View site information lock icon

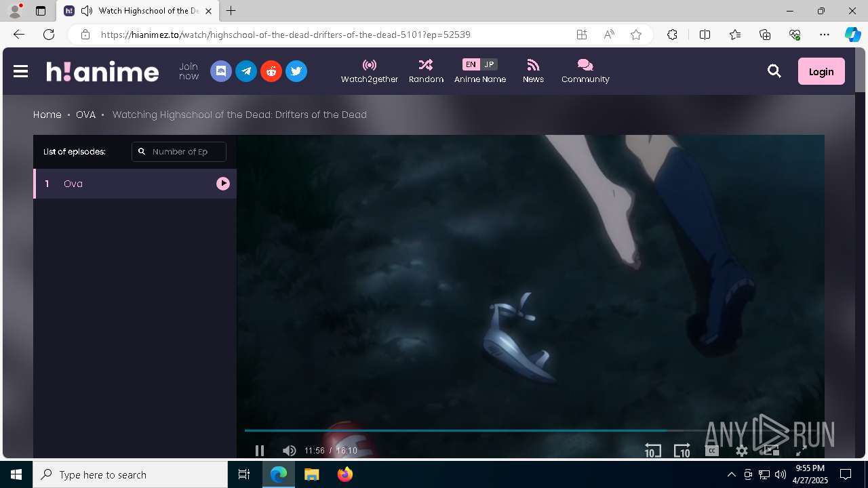point(85,35)
